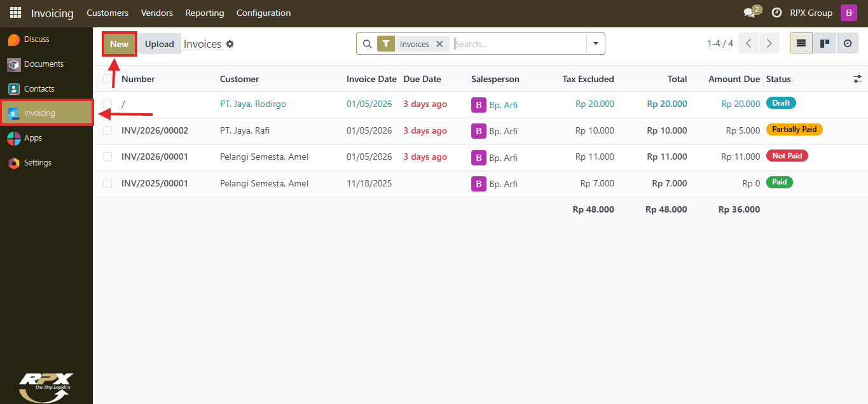Remove the Invoices filter with the X
The width and height of the screenshot is (868, 404).
[439, 44]
